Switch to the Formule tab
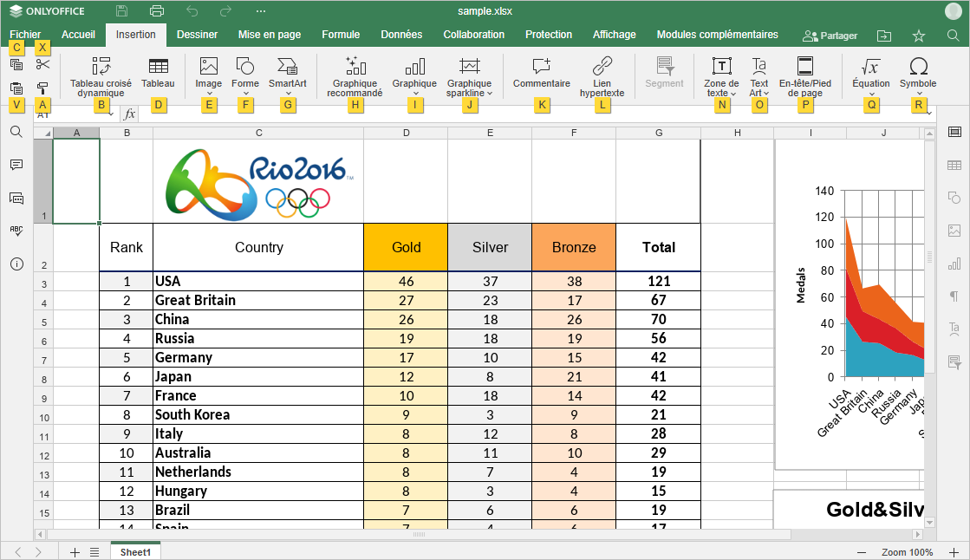The width and height of the screenshot is (970, 560). 341,35
